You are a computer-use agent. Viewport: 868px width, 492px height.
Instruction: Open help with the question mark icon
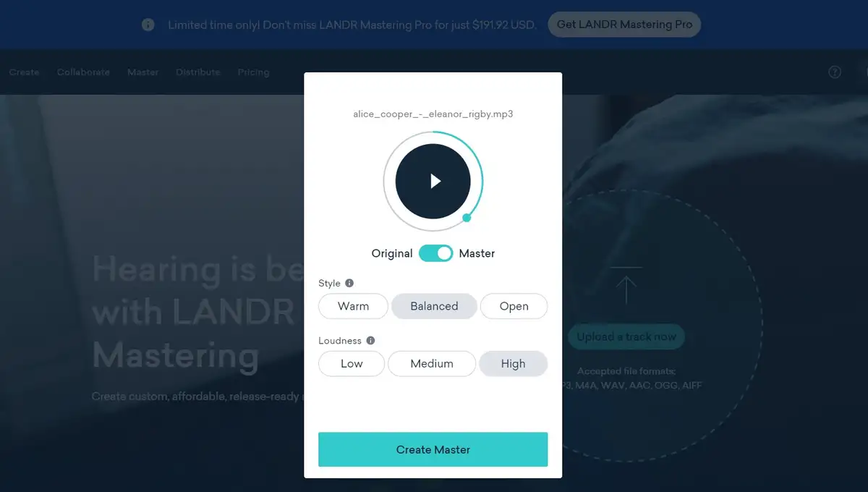834,72
